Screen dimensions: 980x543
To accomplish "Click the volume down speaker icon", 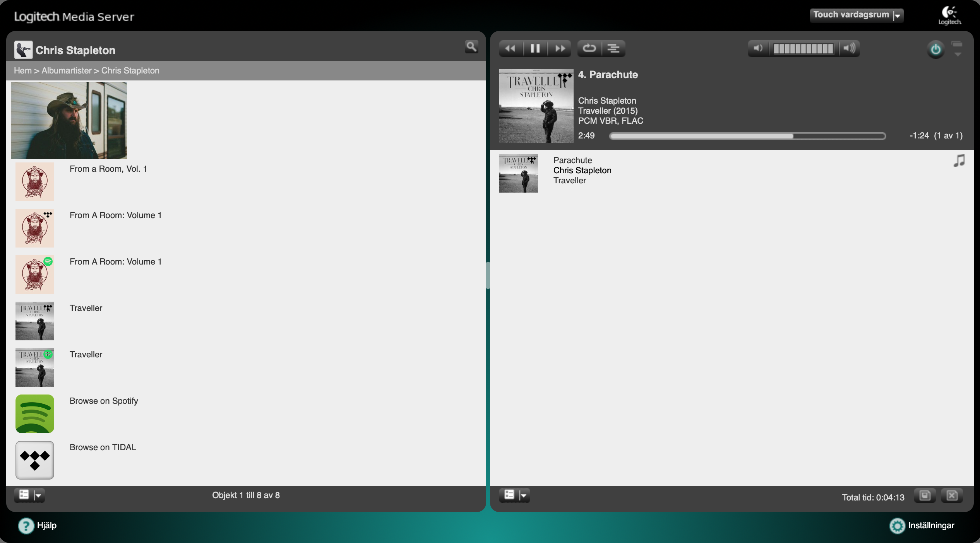I will click(x=758, y=48).
